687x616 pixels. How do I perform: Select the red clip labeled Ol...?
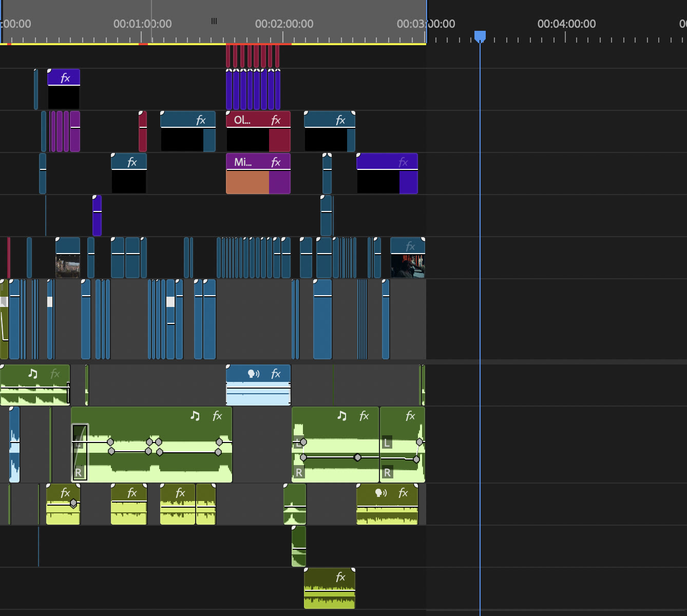pos(258,131)
